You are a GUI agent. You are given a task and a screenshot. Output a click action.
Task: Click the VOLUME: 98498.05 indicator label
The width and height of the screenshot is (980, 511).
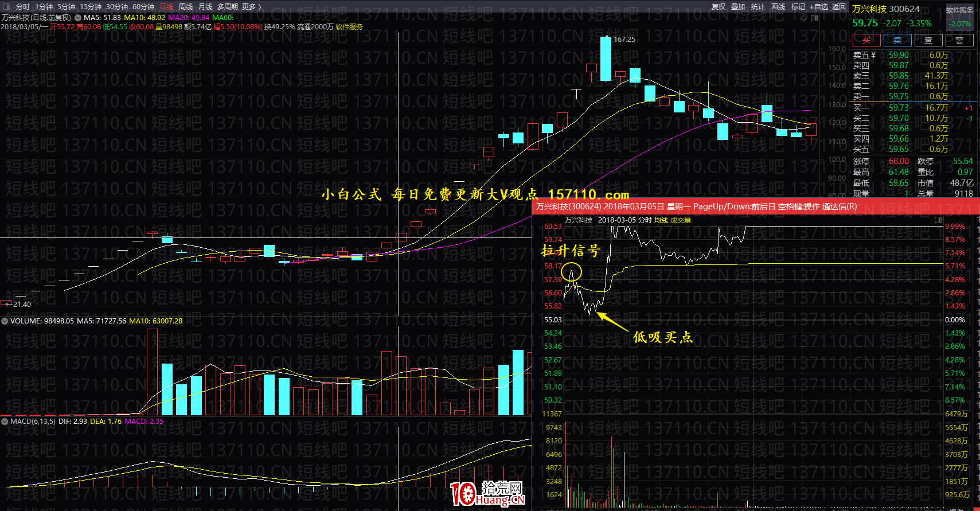point(42,321)
